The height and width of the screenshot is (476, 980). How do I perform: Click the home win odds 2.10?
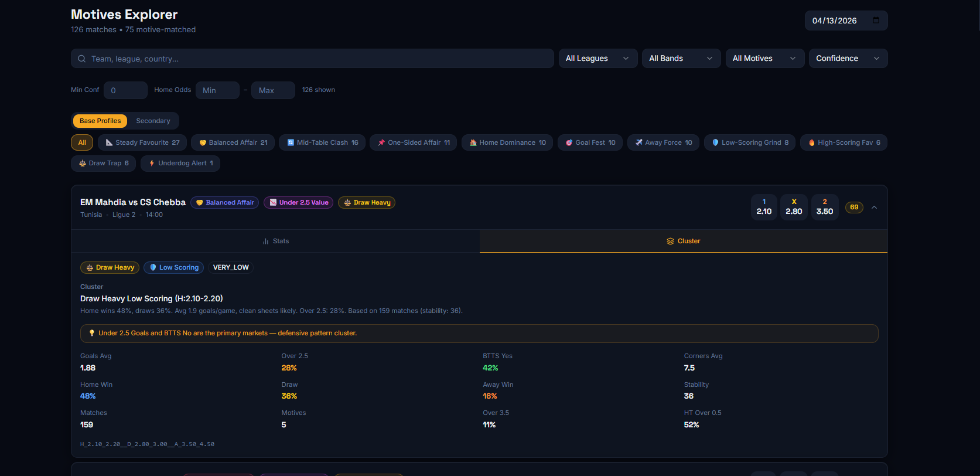pos(764,208)
